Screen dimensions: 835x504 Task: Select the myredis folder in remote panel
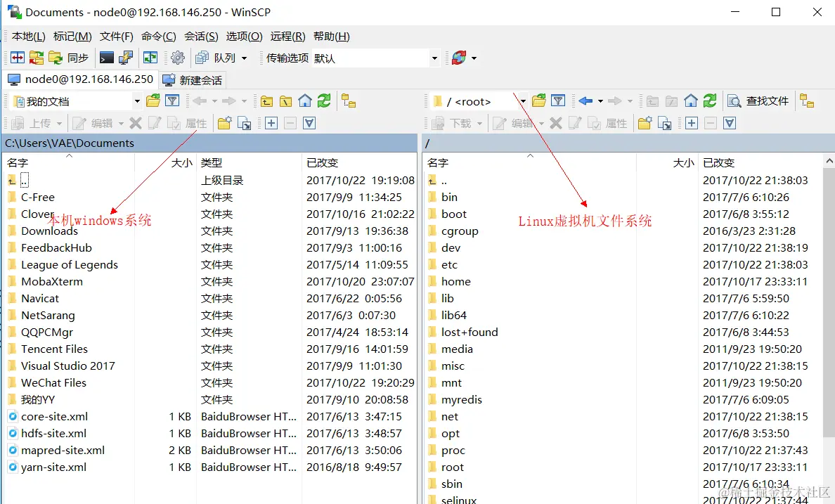click(462, 399)
